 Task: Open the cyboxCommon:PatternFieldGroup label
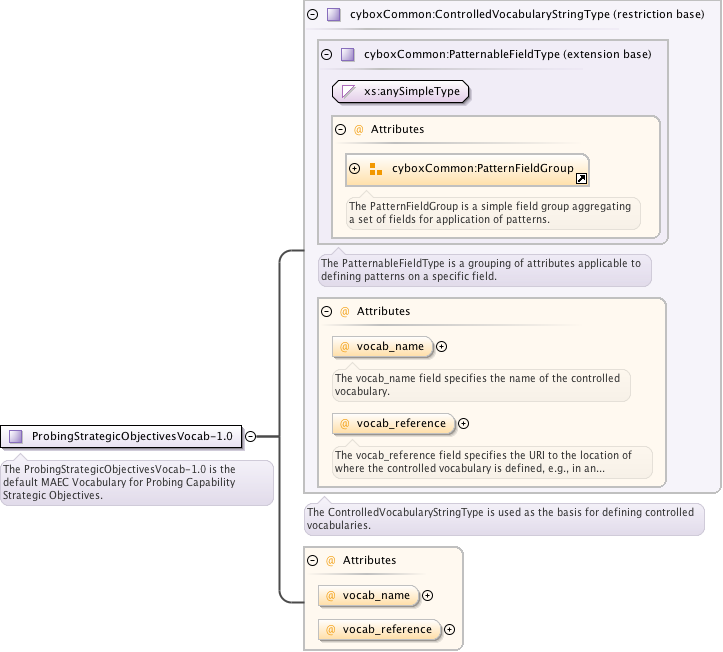[x=482, y=169]
